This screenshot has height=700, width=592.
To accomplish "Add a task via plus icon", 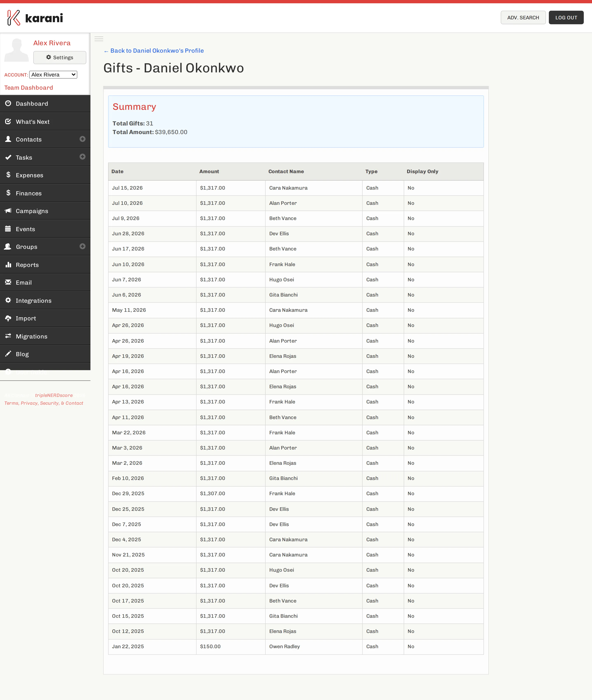I will [x=82, y=157].
